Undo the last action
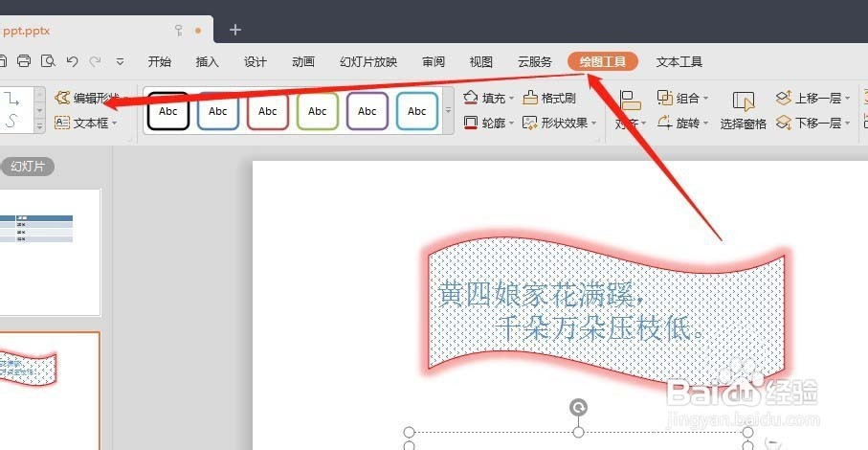The image size is (868, 450). 72,61
